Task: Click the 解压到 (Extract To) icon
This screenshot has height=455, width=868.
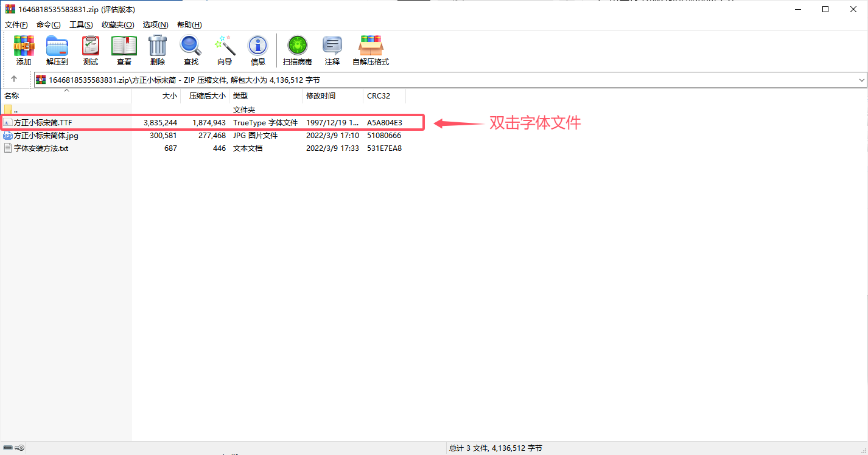Action: click(57, 50)
